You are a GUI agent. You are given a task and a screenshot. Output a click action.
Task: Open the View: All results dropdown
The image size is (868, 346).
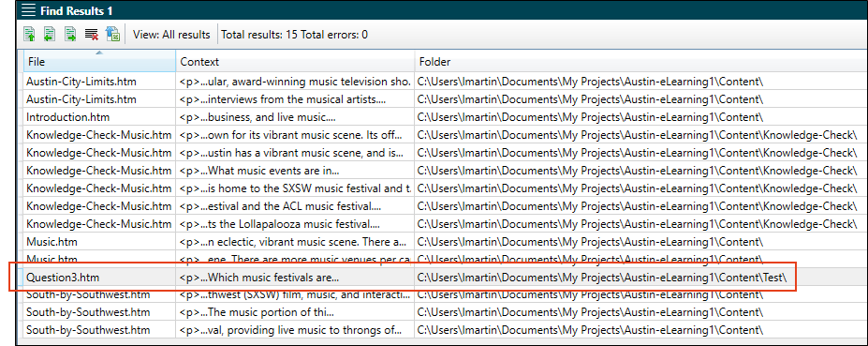(171, 35)
